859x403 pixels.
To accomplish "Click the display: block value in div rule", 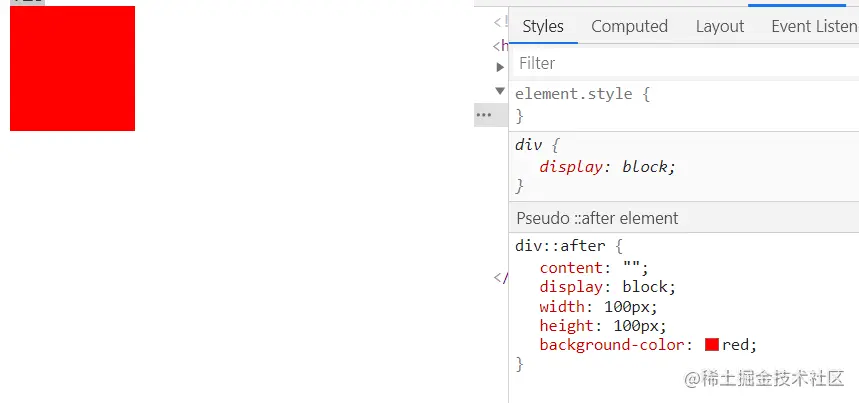I will (649, 166).
